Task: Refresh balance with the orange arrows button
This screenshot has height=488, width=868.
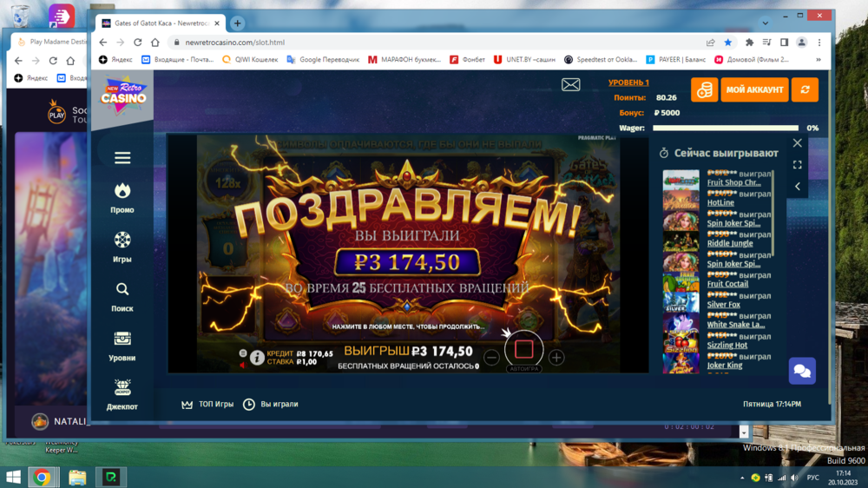Action: pyautogui.click(x=805, y=90)
